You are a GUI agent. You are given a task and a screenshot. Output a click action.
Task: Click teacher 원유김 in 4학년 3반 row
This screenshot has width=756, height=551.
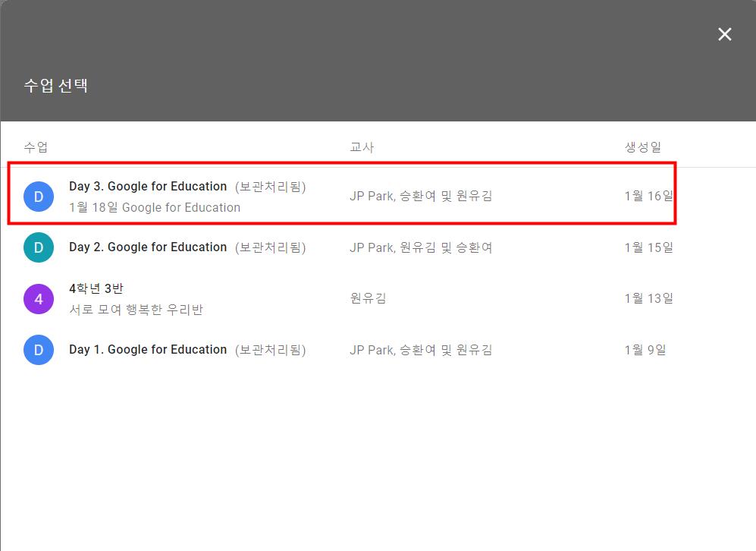(368, 298)
